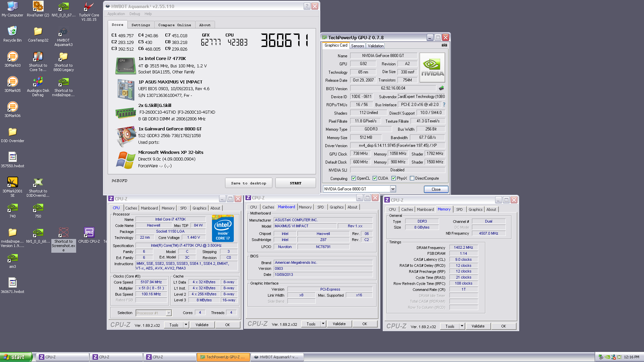Click the START benchmark button

pos(296,183)
